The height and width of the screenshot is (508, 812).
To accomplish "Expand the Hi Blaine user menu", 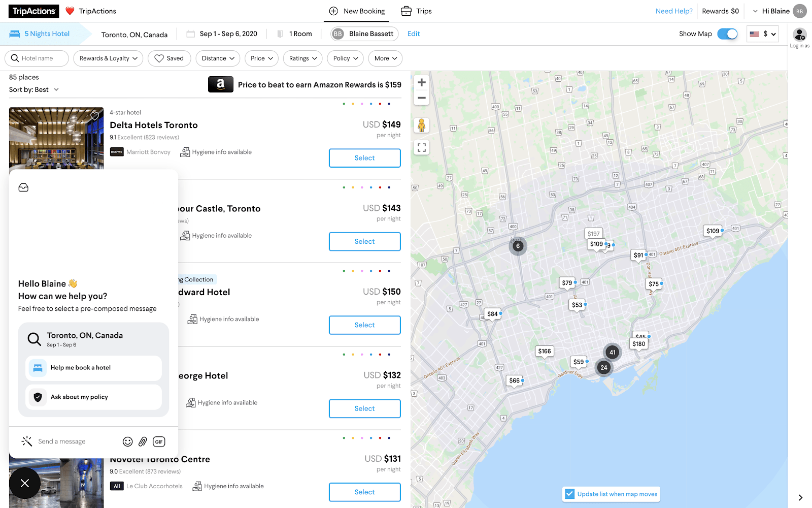I will 771,11.
